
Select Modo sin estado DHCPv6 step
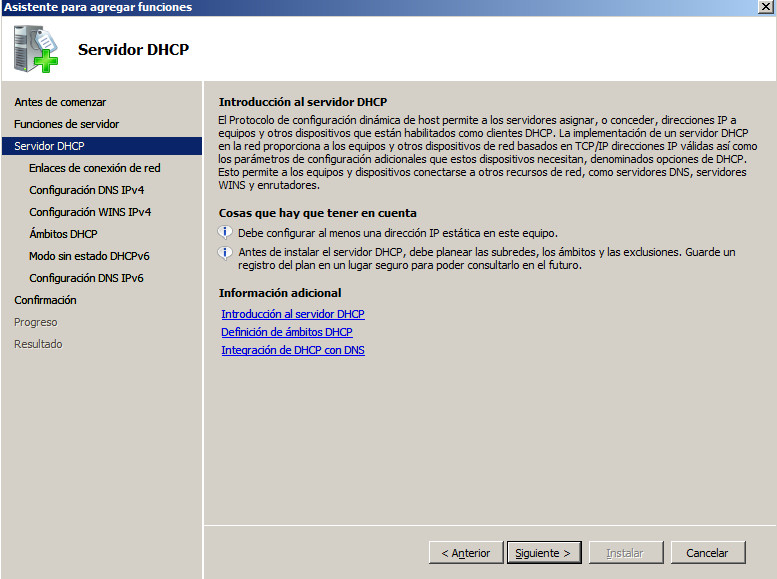[89, 256]
